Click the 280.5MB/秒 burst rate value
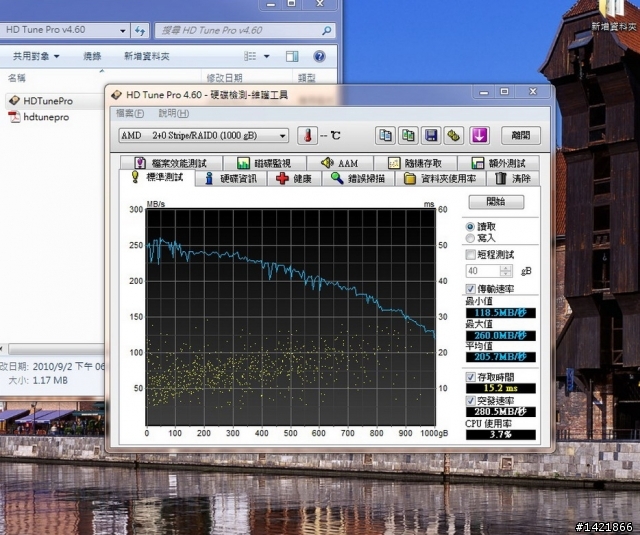The height and width of the screenshot is (535, 640). pyautogui.click(x=500, y=412)
